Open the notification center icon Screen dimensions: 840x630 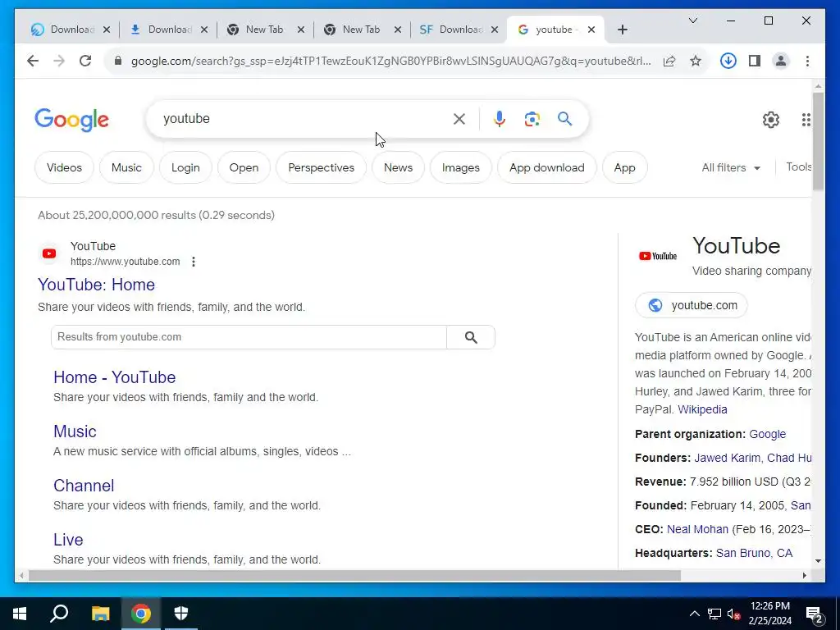pyautogui.click(x=815, y=615)
